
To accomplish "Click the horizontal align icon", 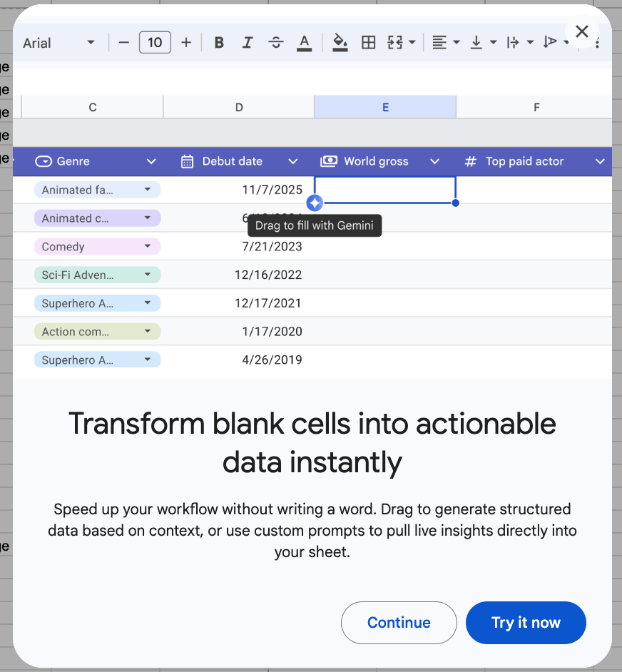I will point(439,42).
